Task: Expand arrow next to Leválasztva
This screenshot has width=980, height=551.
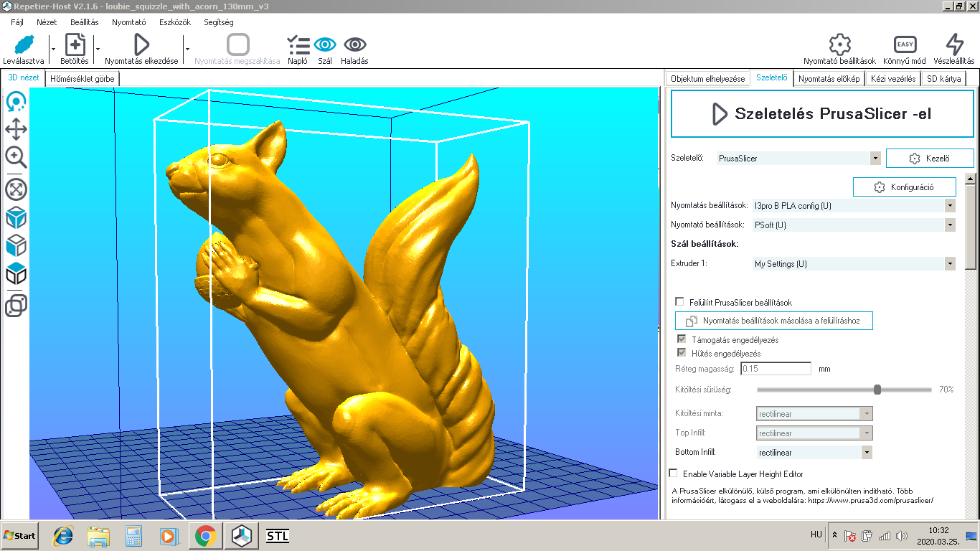Action: coord(53,49)
